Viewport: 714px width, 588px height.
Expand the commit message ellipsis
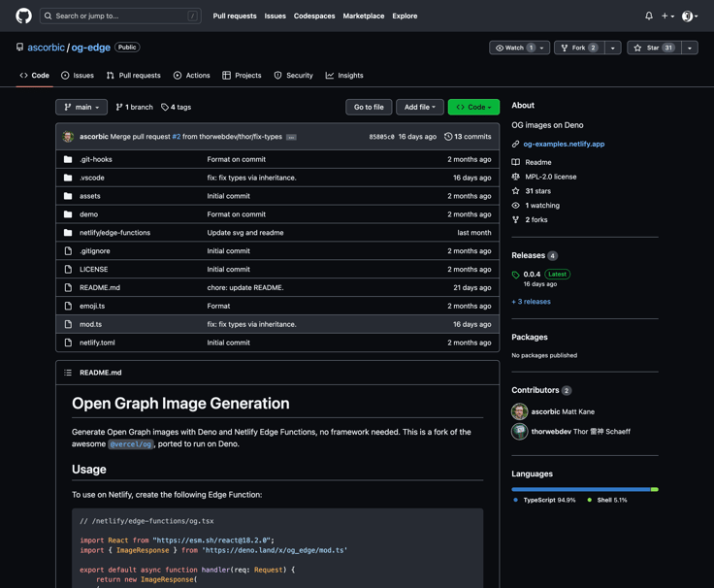tap(291, 137)
